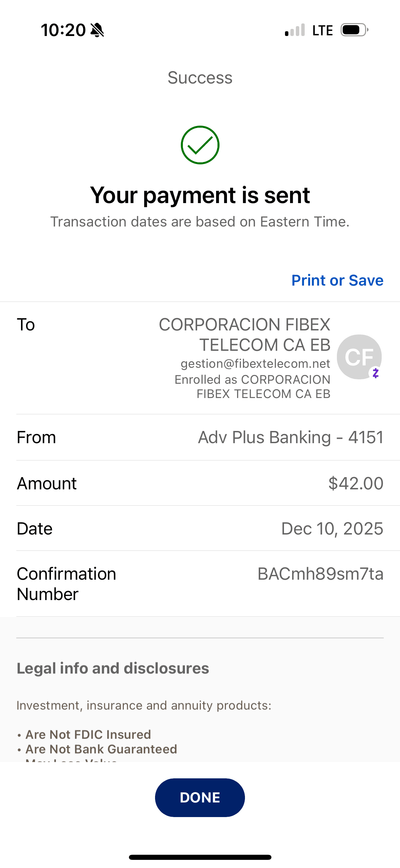Viewport: 400px width, 868px height.
Task: Click the Your payment is sent heading
Action: (x=200, y=195)
